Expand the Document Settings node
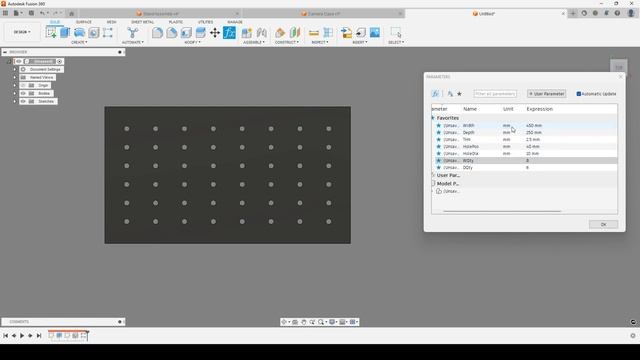The height and width of the screenshot is (360, 640). [15, 69]
